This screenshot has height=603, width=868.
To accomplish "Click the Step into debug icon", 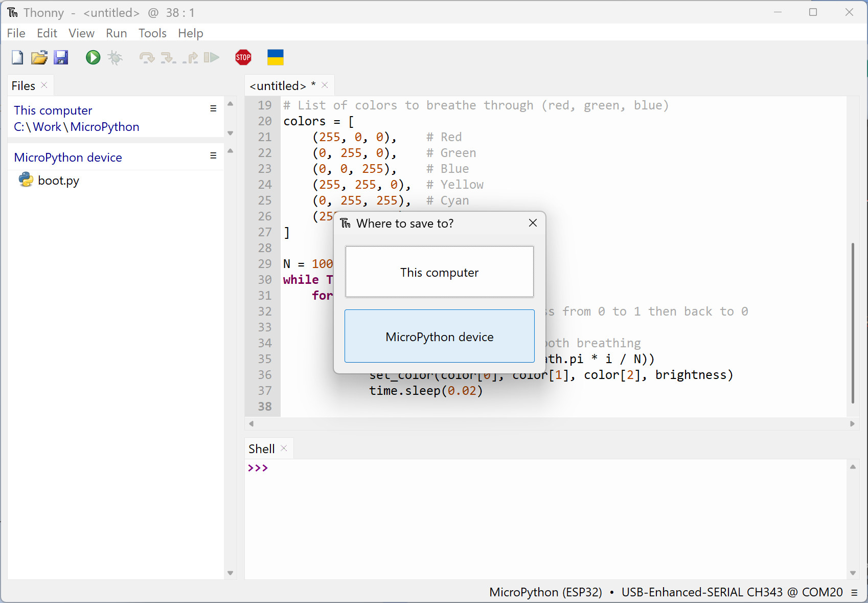I will (x=169, y=57).
